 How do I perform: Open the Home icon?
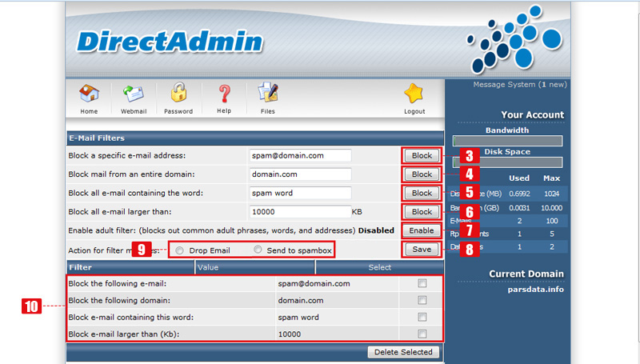click(89, 94)
